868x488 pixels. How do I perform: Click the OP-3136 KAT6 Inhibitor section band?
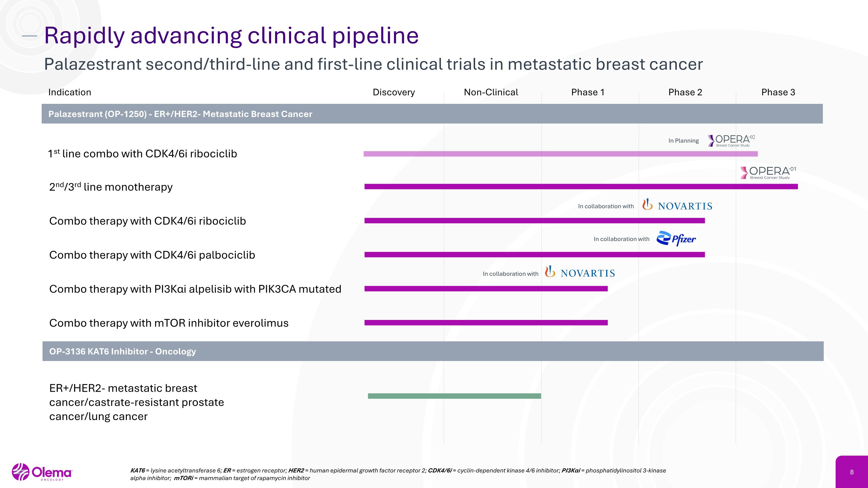(433, 351)
